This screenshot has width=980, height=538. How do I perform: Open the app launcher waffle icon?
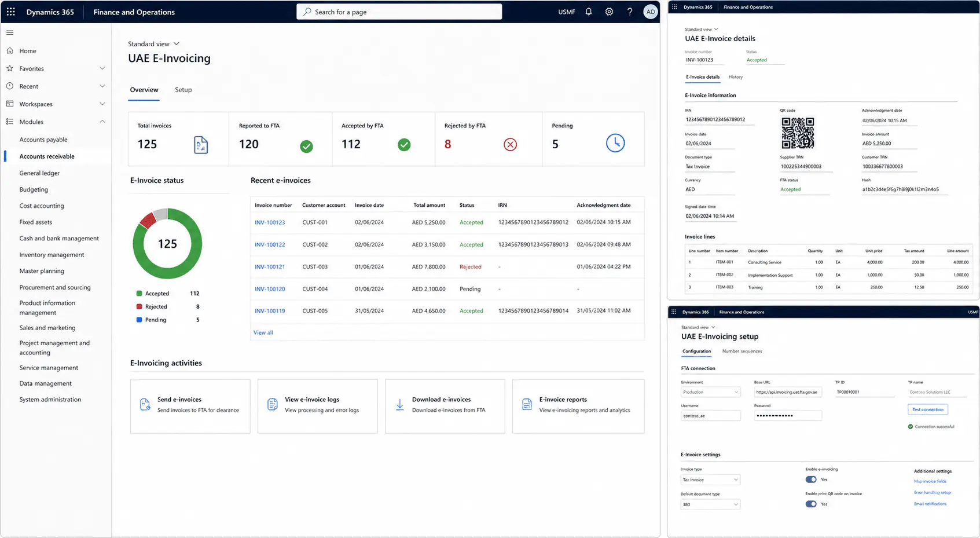[10, 12]
